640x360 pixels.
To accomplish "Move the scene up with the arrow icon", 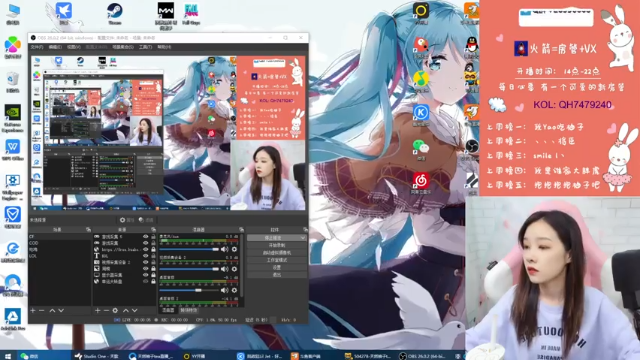I will point(52,311).
